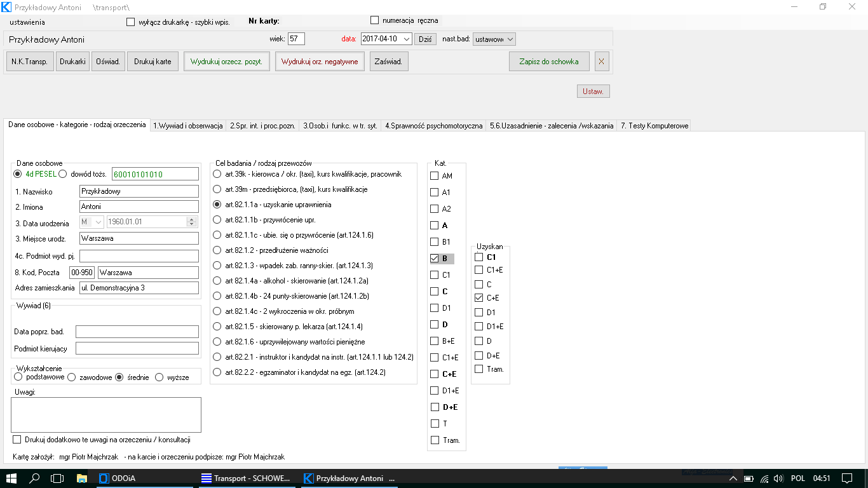Screen dimensions: 868x488
Task: Click Wydrukuj orzecz. pozyt. button
Action: point(227,62)
